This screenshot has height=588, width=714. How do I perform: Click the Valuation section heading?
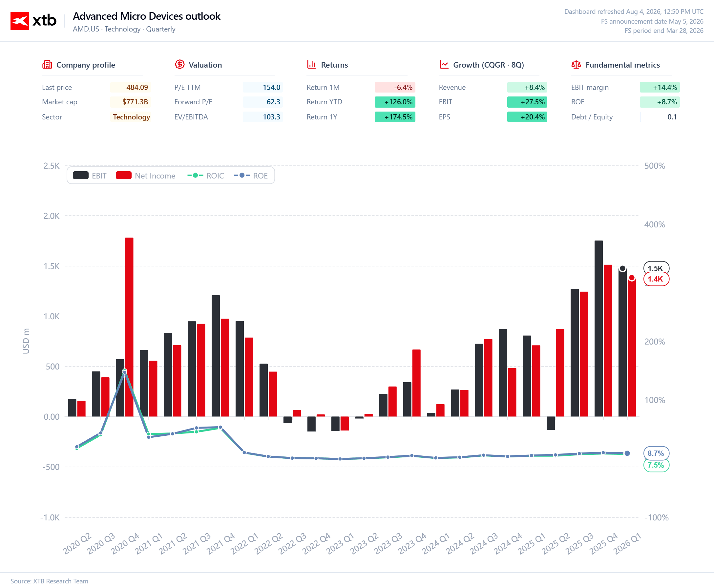[x=205, y=65]
